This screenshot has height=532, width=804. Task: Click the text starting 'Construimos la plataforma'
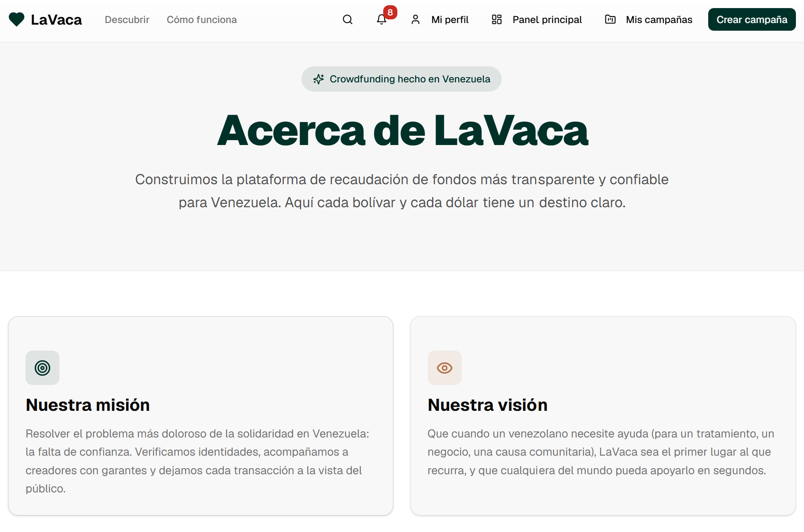click(x=402, y=191)
